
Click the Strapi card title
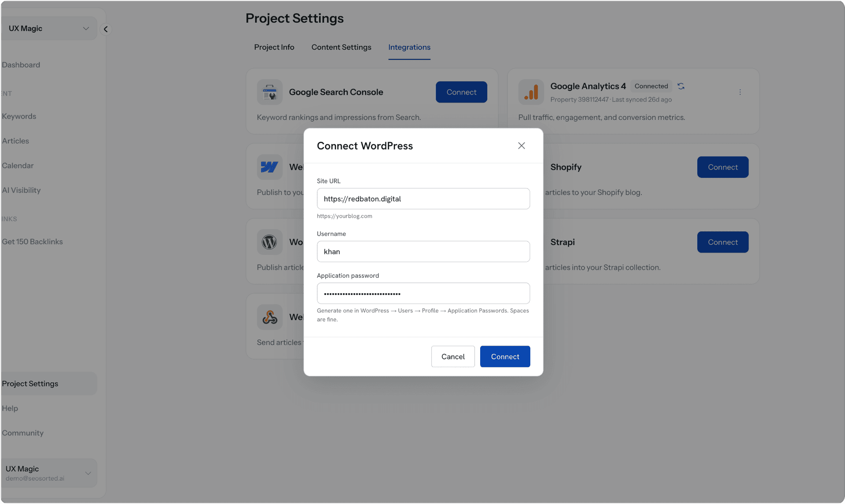(x=562, y=242)
